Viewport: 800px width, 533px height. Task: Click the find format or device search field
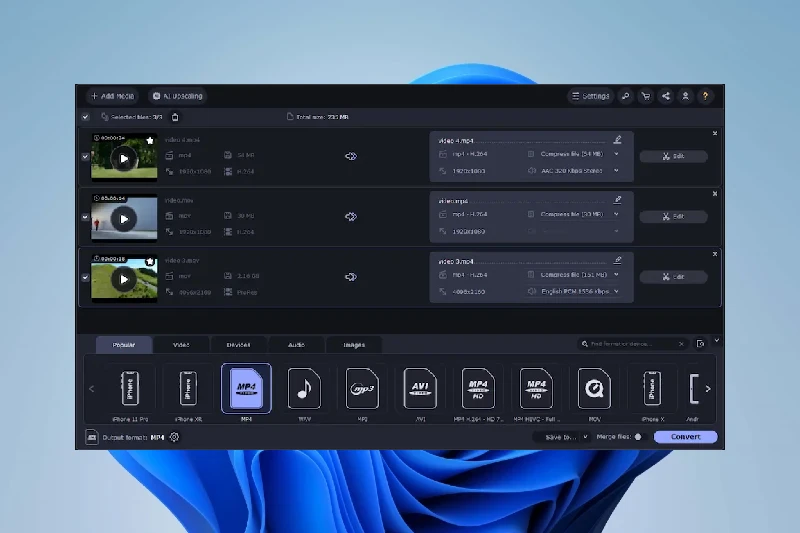click(631, 344)
